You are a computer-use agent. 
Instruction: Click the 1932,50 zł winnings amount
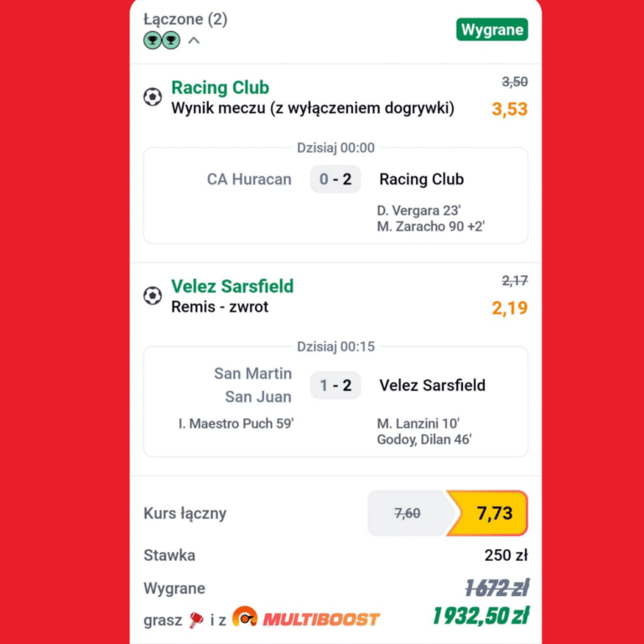481,616
